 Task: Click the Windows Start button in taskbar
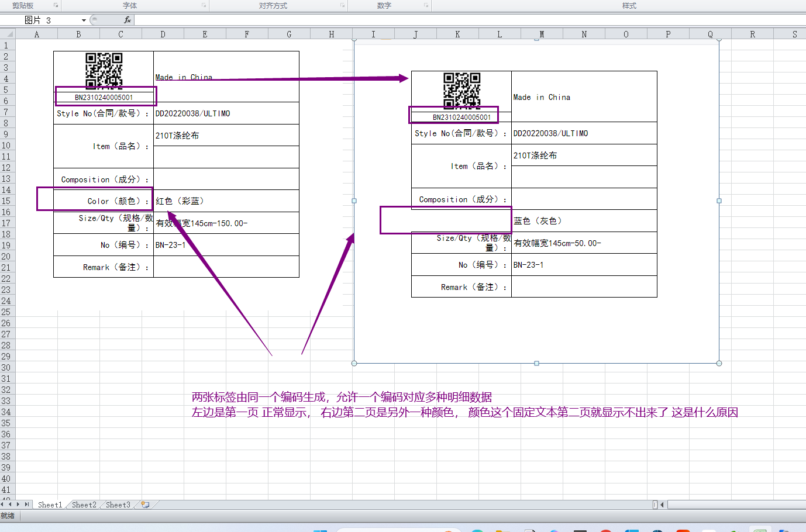click(320, 530)
